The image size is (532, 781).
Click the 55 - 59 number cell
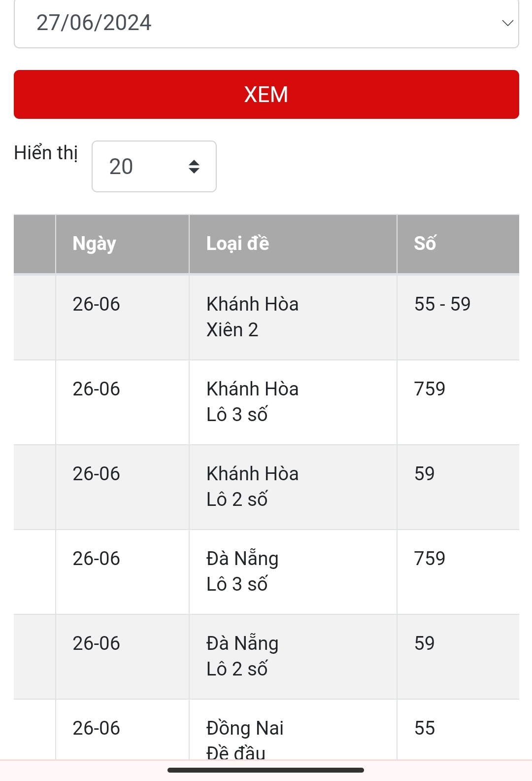442,304
